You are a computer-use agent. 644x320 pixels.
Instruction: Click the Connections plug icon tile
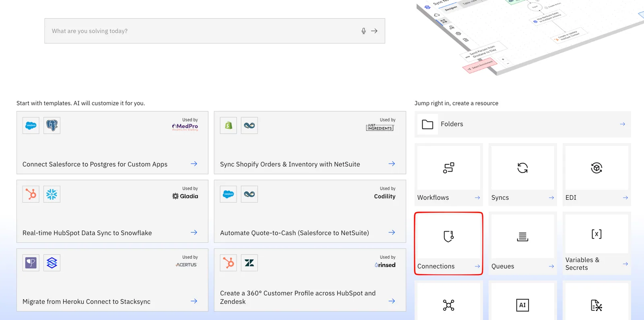(449, 236)
